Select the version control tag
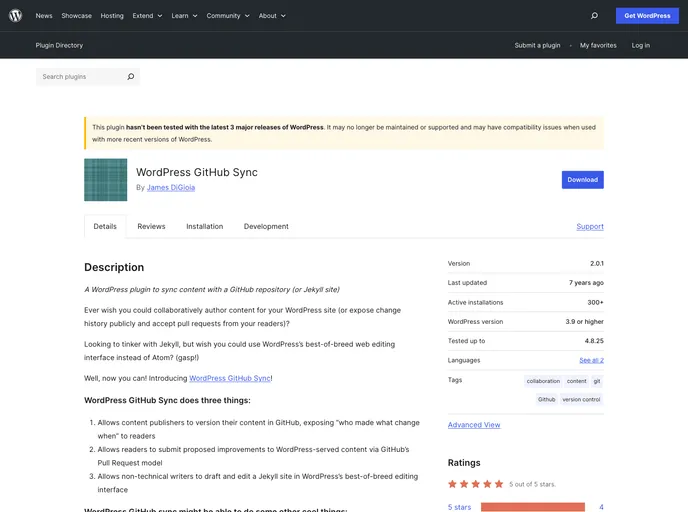The height and width of the screenshot is (512, 688). [x=581, y=399]
